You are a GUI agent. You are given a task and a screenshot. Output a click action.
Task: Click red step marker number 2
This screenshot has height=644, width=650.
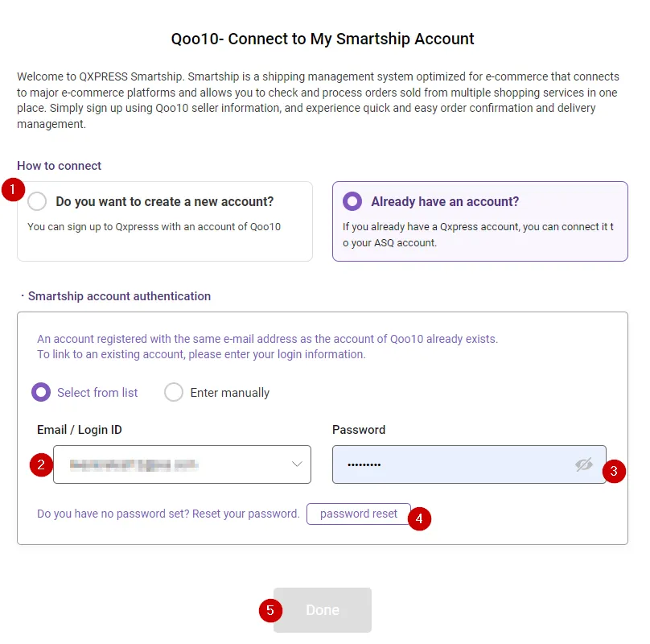[x=41, y=464]
